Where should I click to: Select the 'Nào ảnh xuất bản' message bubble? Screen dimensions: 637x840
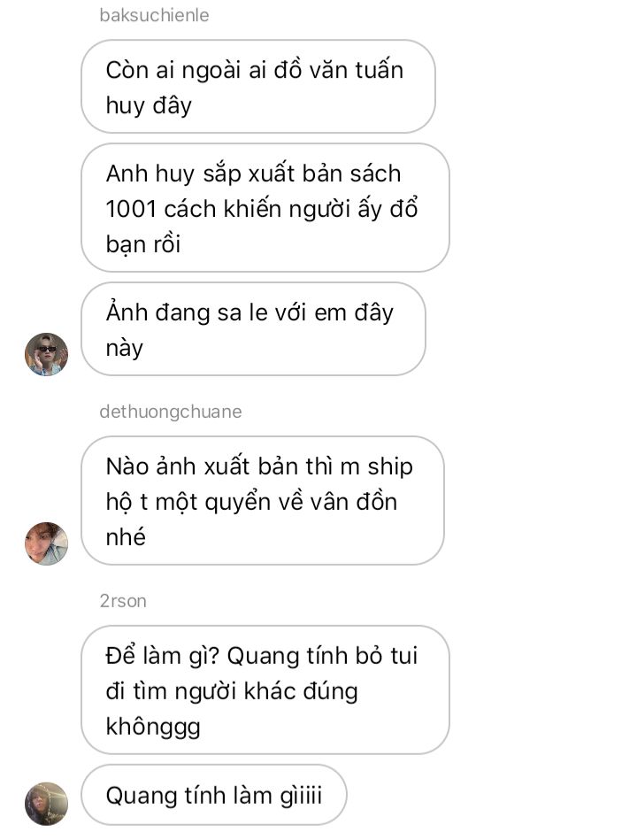pos(262,500)
